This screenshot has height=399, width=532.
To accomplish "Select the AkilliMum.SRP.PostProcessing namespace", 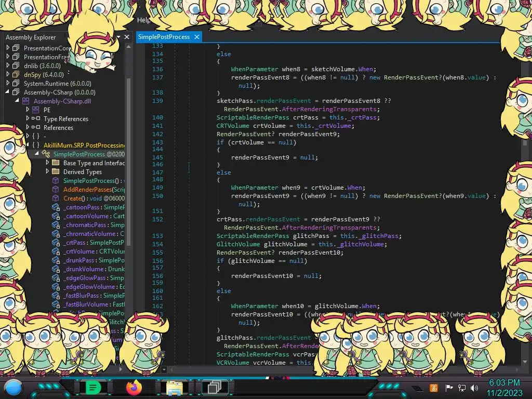I will [x=84, y=145].
